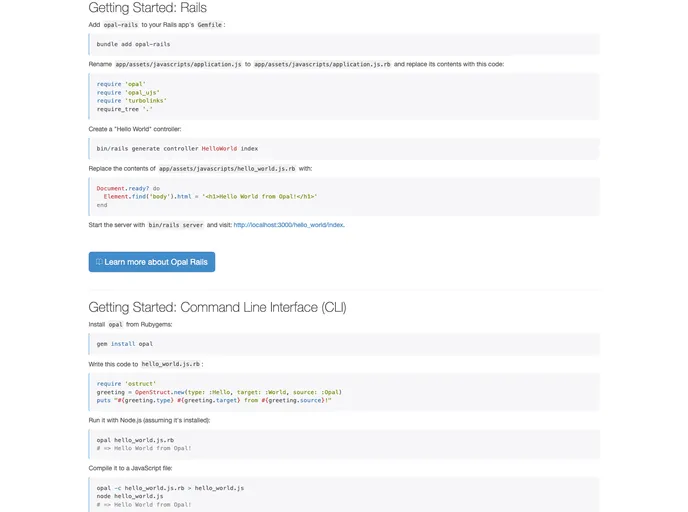
Task: Click inline path 'app/assets/javascripts/application.js.rb'
Action: pos(322,64)
